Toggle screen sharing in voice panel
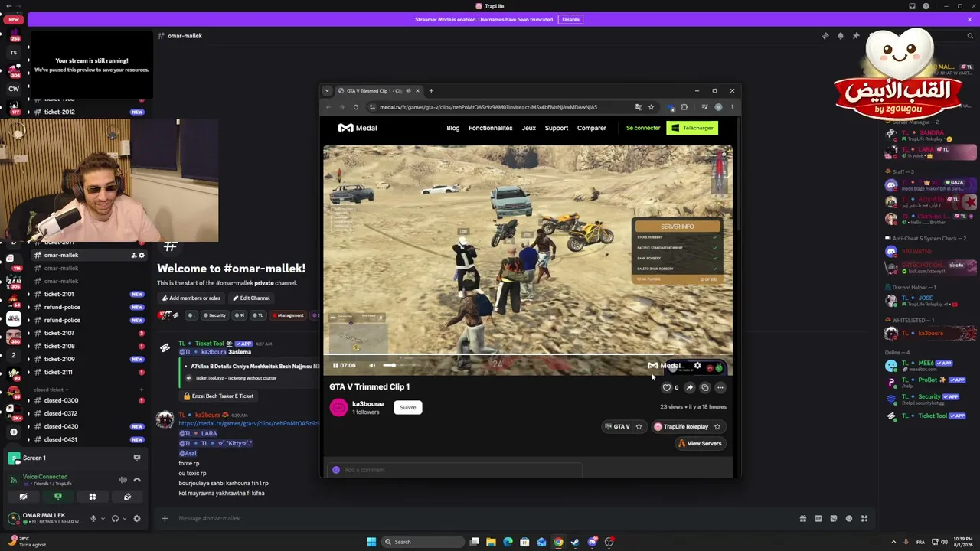Viewport: 980px width, 551px height. point(57,497)
